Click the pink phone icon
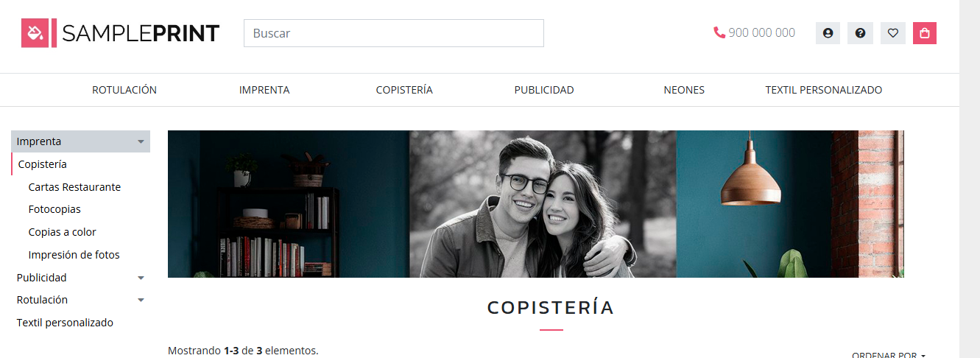The width and height of the screenshot is (980, 358). 719,32
